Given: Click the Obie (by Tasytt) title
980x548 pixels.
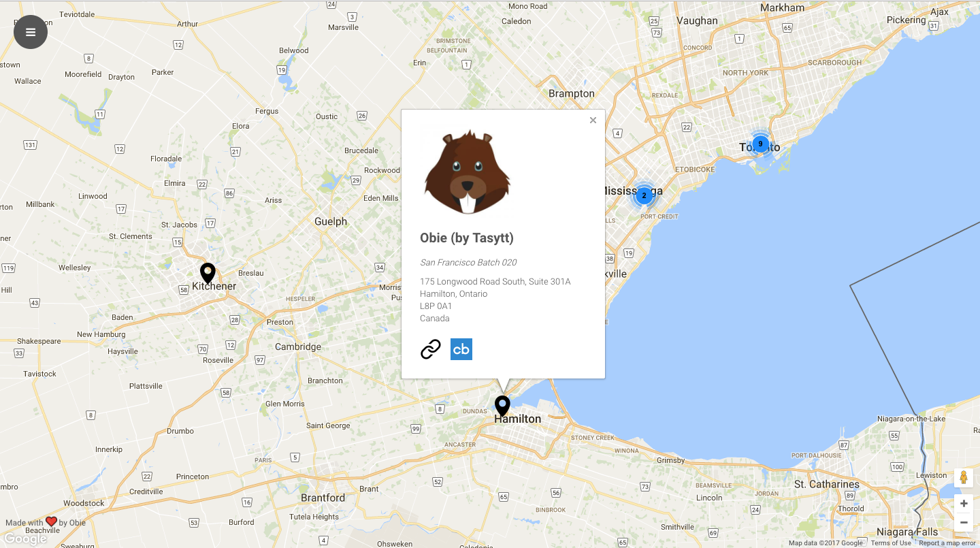Looking at the screenshot, I should 467,238.
